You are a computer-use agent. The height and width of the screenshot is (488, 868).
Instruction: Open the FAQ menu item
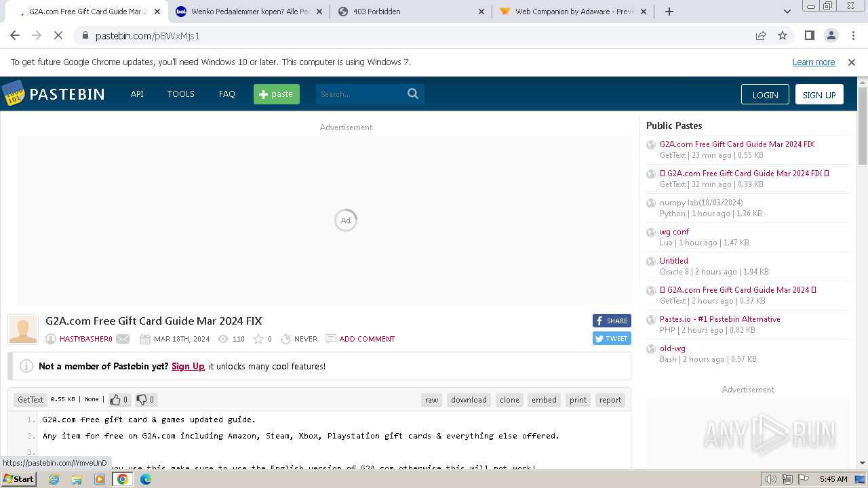point(227,94)
